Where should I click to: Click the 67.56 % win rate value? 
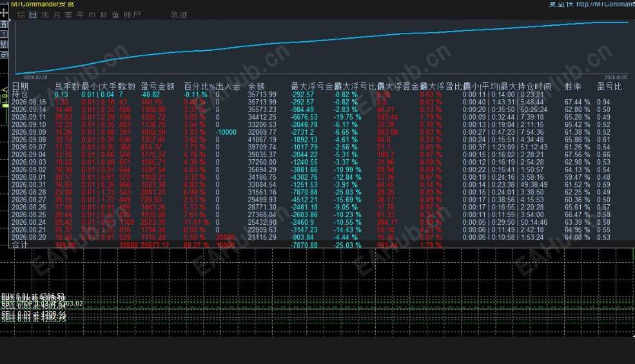pyautogui.click(x=578, y=155)
